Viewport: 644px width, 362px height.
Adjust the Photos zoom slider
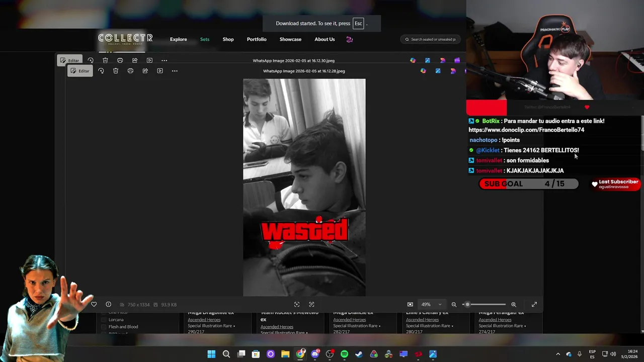(x=484, y=304)
